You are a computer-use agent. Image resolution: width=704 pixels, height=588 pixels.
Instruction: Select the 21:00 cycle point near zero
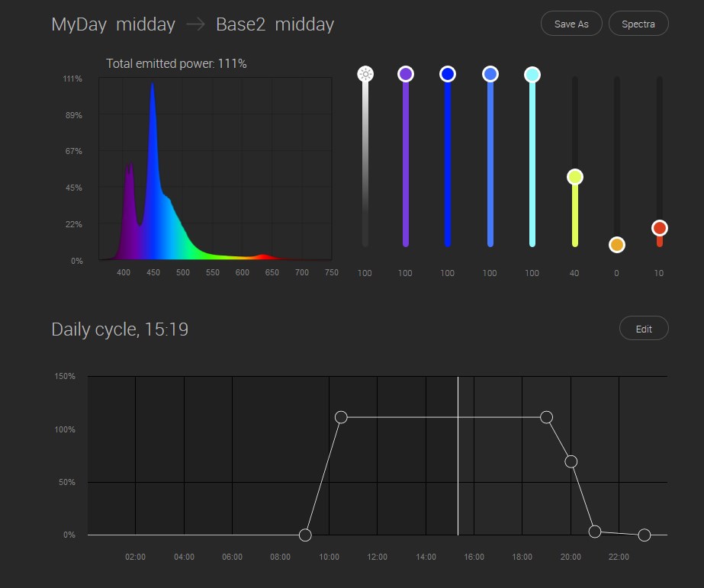595,532
